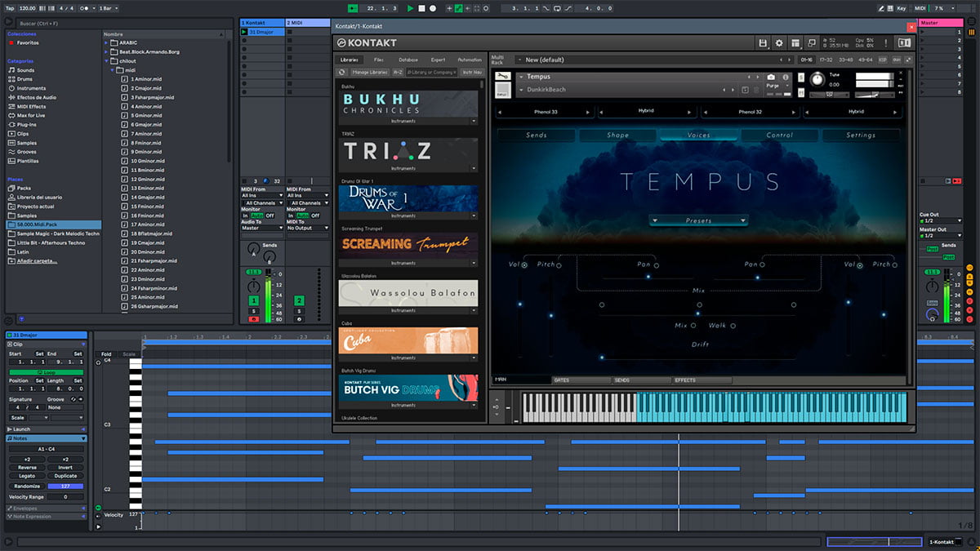The image size is (980, 551).
Task: Toggle track 1 Kontakt activator button
Action: [x=254, y=301]
